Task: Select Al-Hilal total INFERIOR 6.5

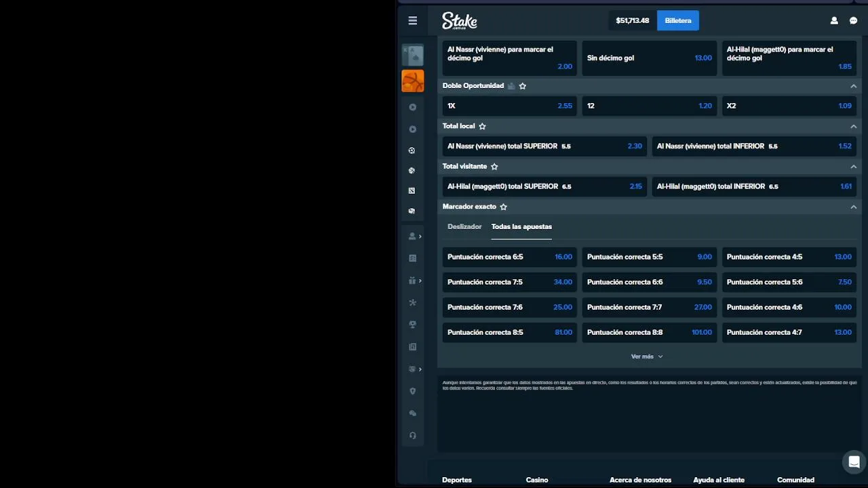Action: pos(754,186)
